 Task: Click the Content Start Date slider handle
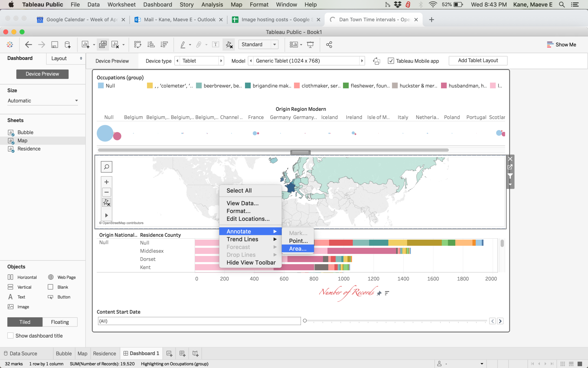click(305, 321)
